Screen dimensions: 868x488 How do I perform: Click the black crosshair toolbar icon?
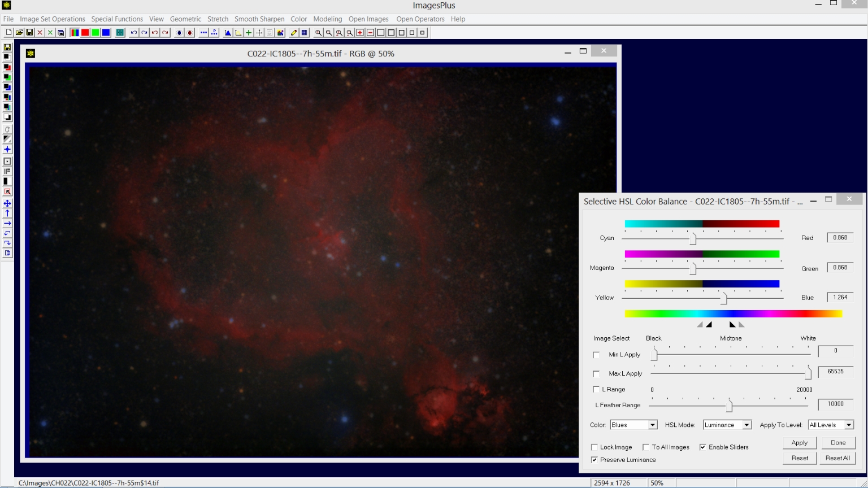(x=259, y=33)
